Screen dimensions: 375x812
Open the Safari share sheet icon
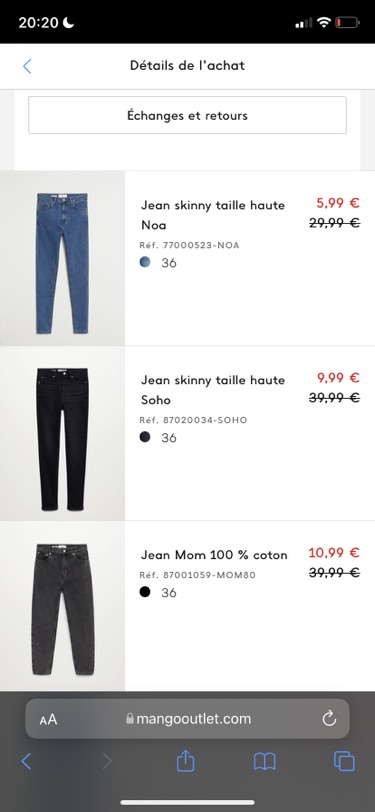coord(185,761)
